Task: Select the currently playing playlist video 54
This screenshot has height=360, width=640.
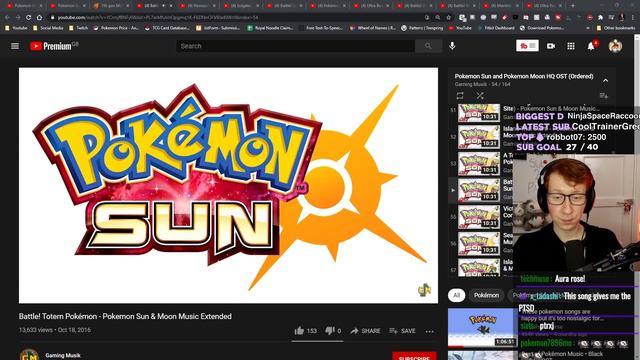Action: [x=479, y=190]
